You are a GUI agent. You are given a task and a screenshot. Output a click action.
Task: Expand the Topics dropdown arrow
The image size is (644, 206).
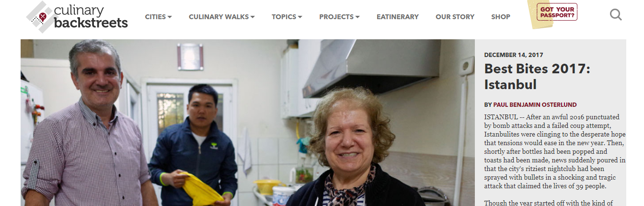(300, 17)
